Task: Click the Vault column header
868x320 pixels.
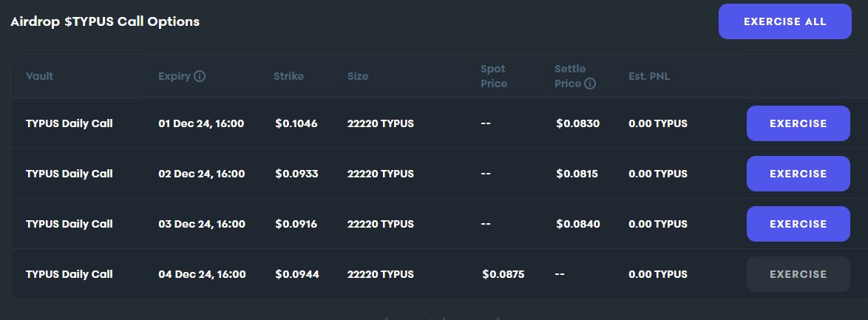Action: click(40, 76)
